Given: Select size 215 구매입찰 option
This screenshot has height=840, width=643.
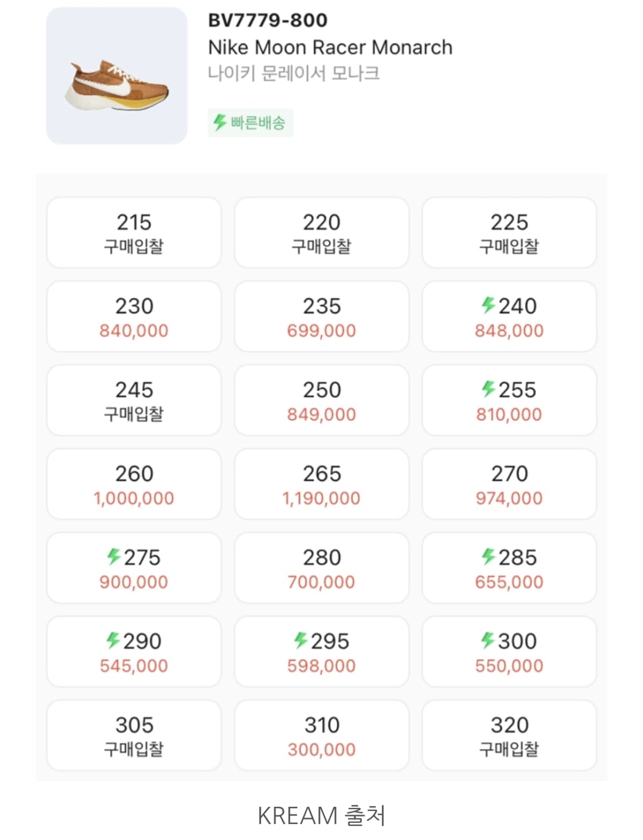Looking at the screenshot, I should coord(134,233).
